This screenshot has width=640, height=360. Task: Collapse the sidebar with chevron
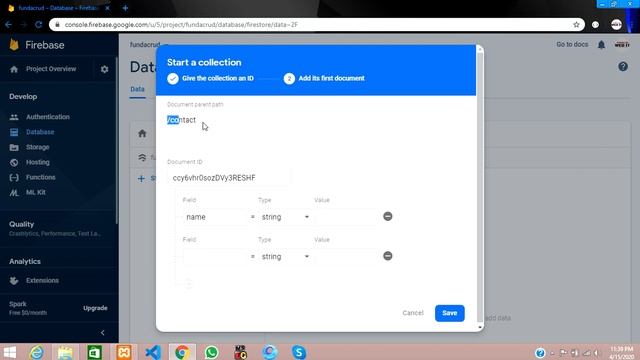tap(102, 332)
